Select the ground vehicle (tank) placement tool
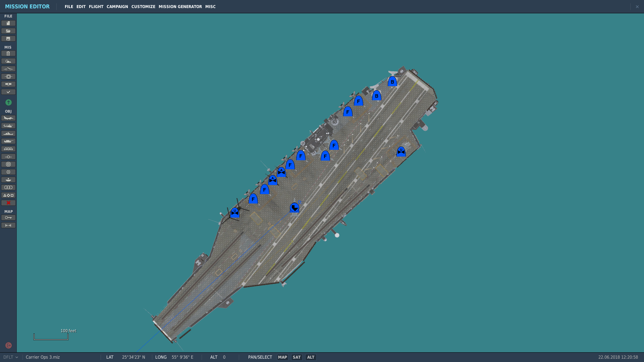 click(8, 141)
